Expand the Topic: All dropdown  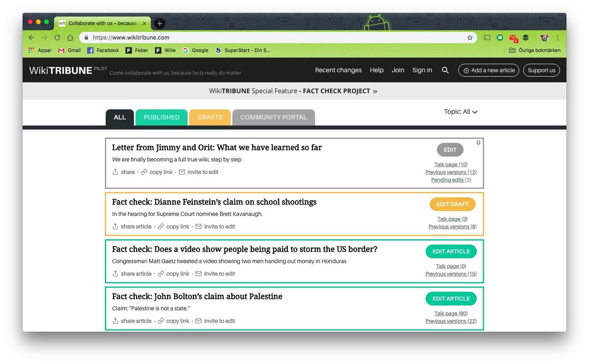[x=461, y=112]
